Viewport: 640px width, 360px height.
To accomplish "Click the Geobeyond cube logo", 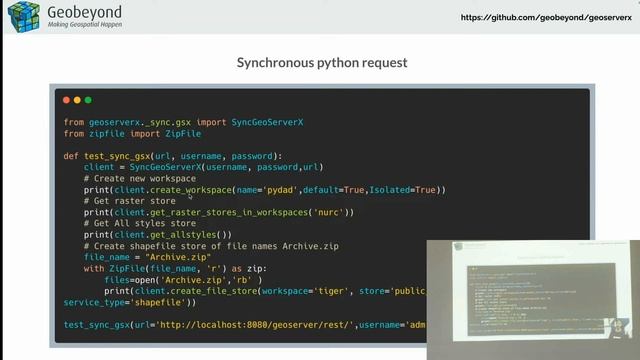I will click(24, 17).
